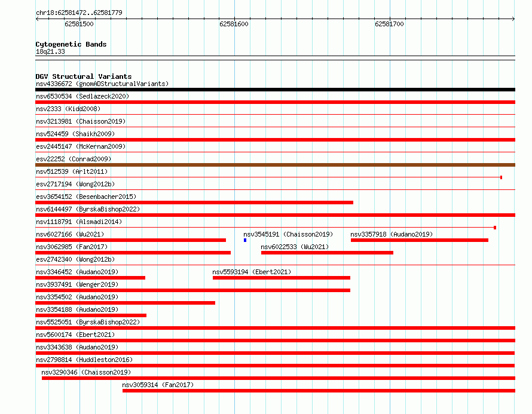Click the red bar under nsv3354188
Screen dimensions: 532x414
pyautogui.click(x=91, y=315)
